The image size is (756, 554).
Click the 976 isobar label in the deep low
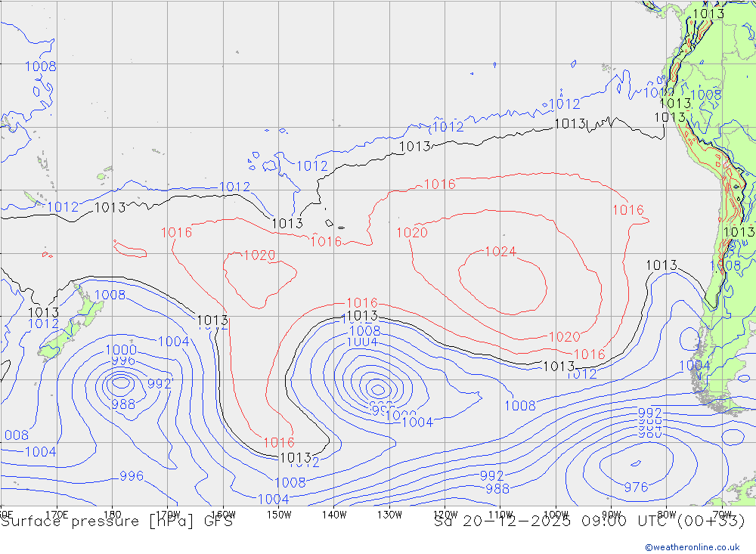tap(636, 487)
